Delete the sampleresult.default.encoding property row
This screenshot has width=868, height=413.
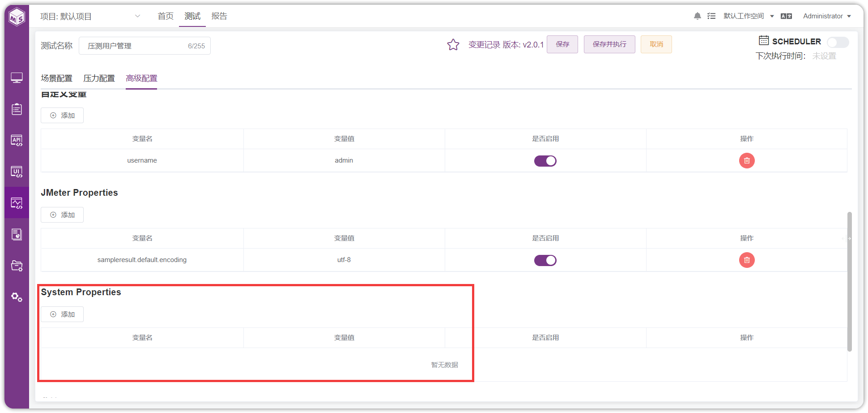(747, 260)
